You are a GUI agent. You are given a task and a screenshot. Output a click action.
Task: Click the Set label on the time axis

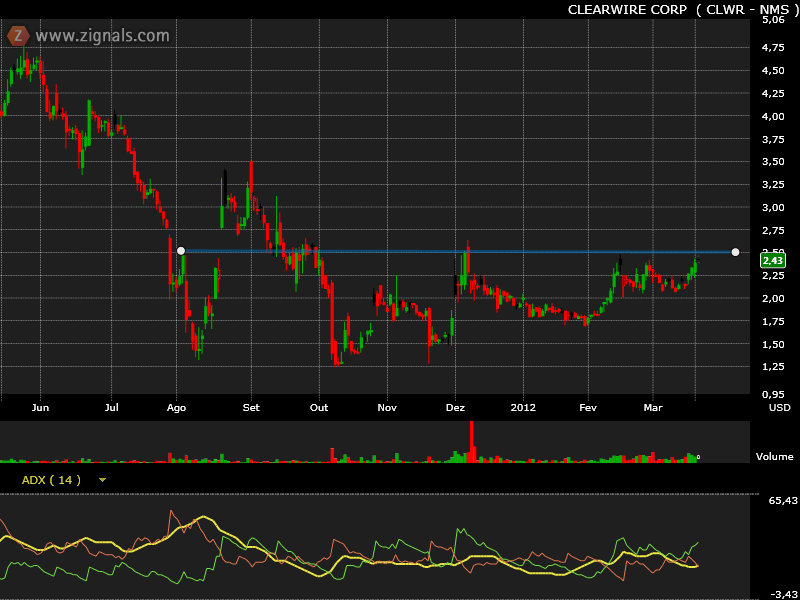(x=251, y=408)
